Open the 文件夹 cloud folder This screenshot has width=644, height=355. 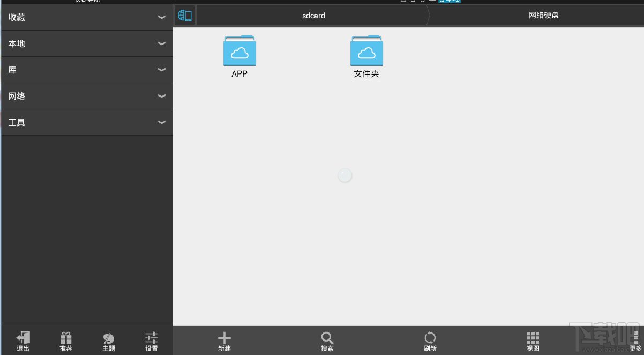click(366, 56)
